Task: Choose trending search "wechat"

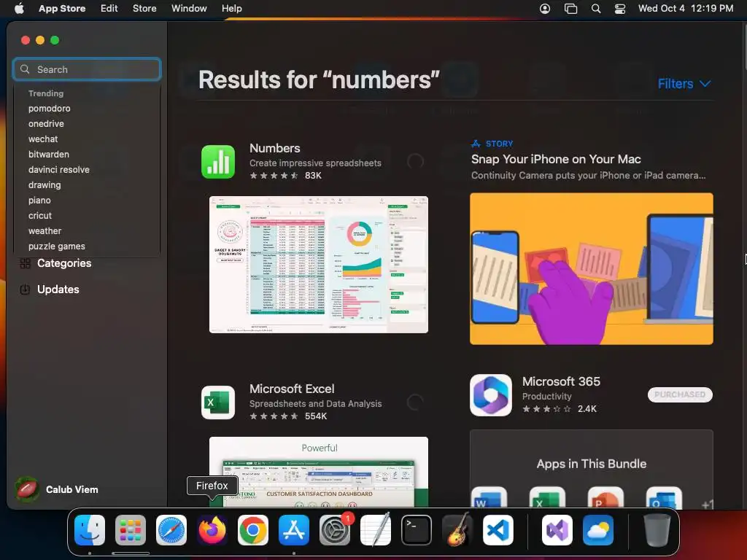Action: coord(43,139)
